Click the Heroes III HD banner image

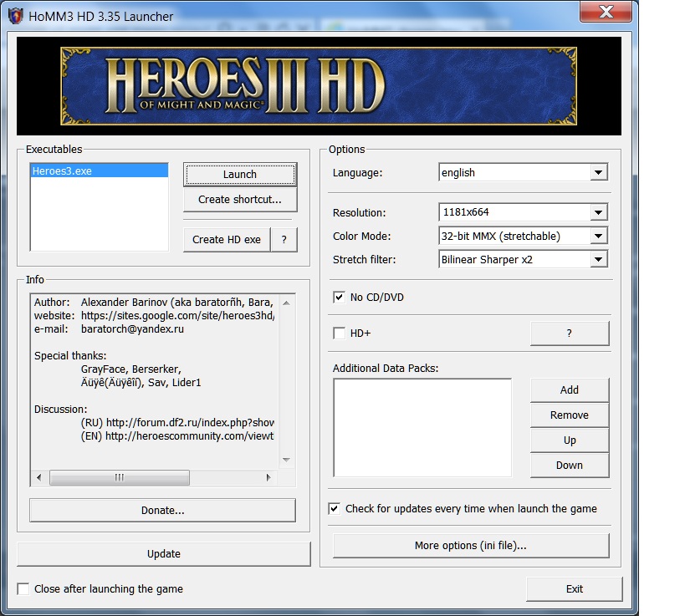pyautogui.click(x=319, y=86)
